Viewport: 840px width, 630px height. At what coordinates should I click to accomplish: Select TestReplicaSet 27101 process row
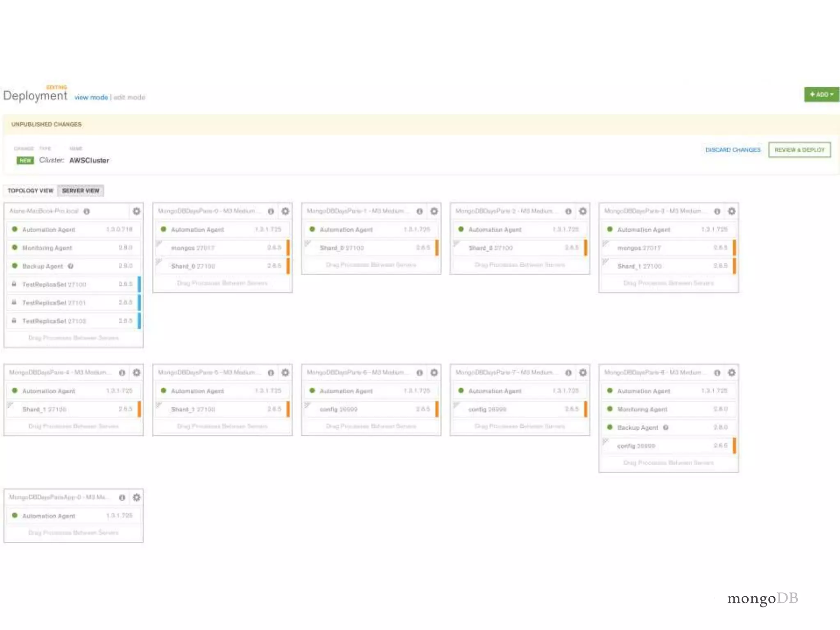tap(74, 303)
